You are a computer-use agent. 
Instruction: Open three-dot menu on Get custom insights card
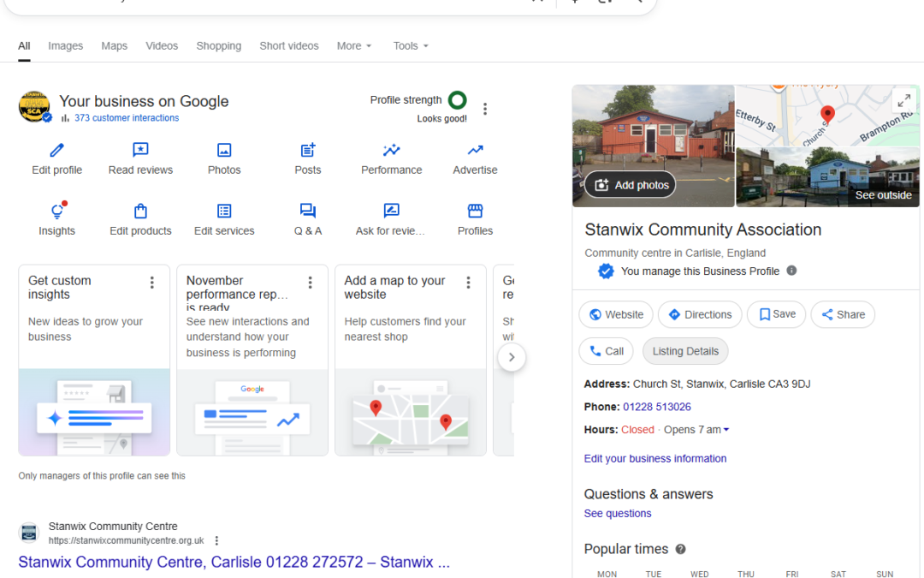pos(152,283)
